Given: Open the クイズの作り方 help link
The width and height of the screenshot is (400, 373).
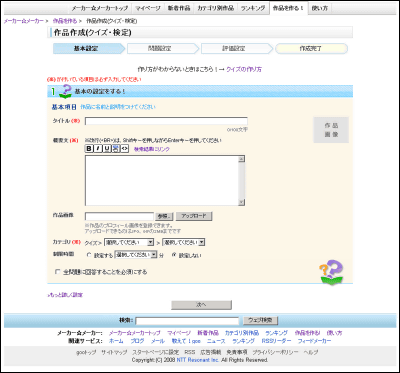Looking at the screenshot, I should 244,70.
